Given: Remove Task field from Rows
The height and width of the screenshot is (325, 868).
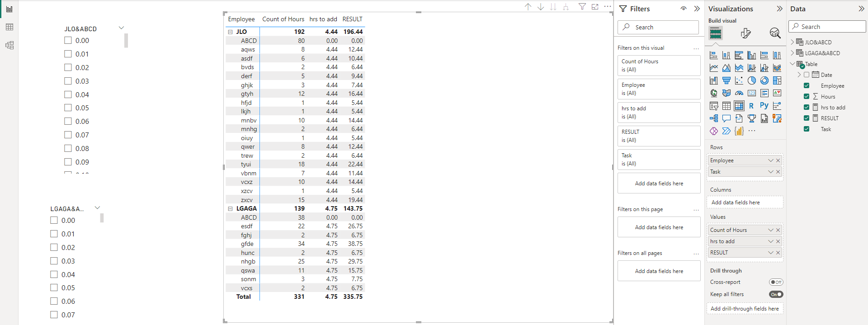Looking at the screenshot, I should (x=778, y=172).
